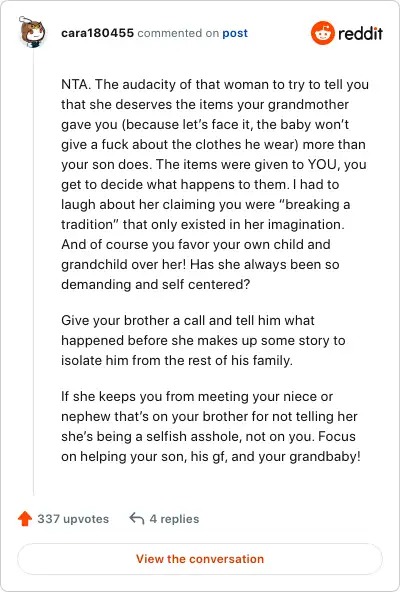The width and height of the screenshot is (400, 592).
Task: Collapse the comment via vertical thread line
Action: [33, 272]
